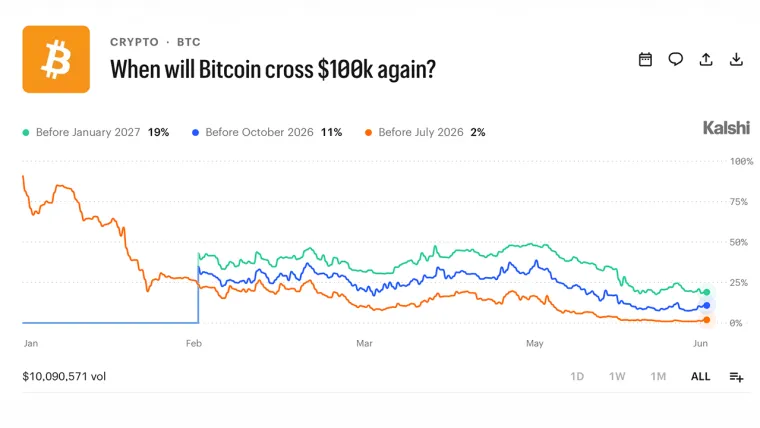Toggle the Before July 2026 series
The image size is (760, 428).
425,132
